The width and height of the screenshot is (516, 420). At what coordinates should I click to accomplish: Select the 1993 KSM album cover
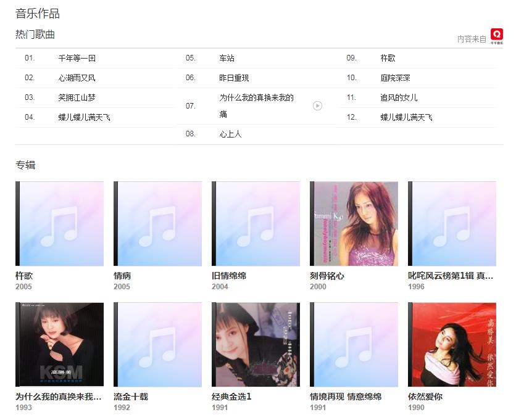pyautogui.click(x=59, y=344)
